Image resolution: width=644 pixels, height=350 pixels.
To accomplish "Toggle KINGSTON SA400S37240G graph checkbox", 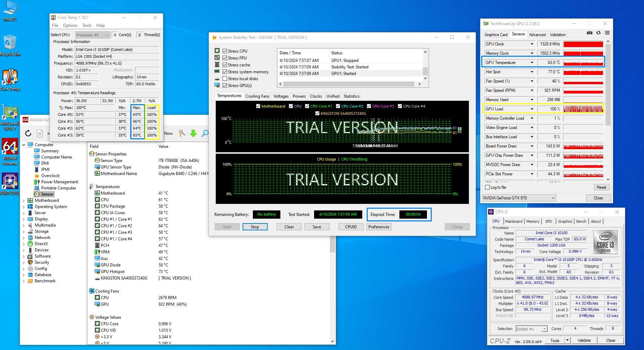I will (x=317, y=113).
